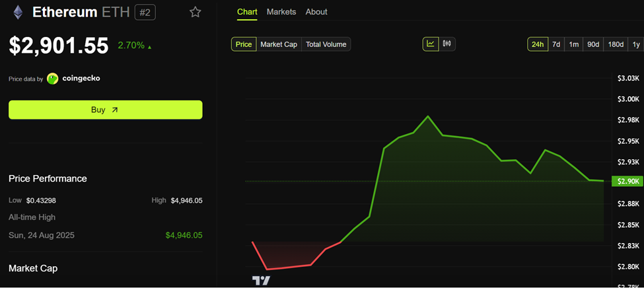Switch to candlestick chart view icon
Viewport: 644px width, 288px height.
[447, 44]
